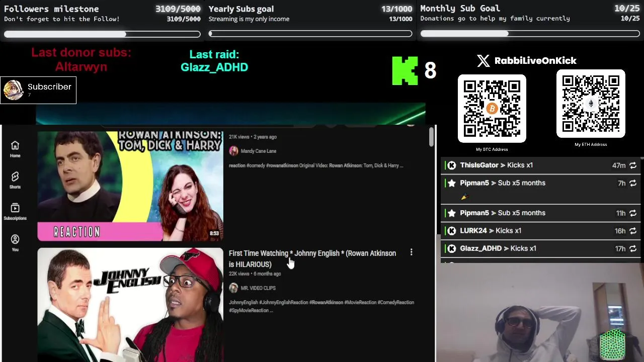Open the Subscriptions sidebar icon
Viewport: 644px width, 362px height.
coord(15,211)
